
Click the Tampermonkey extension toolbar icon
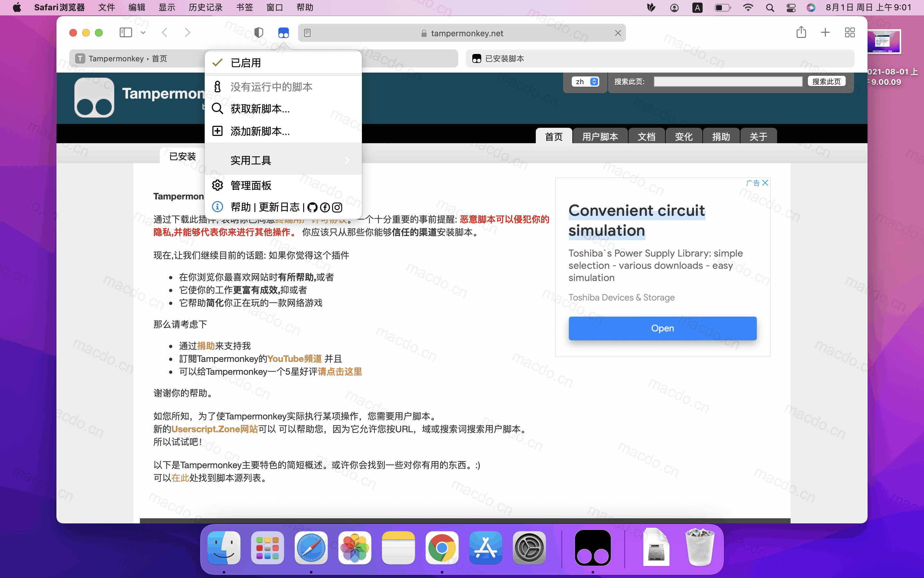[x=283, y=33]
